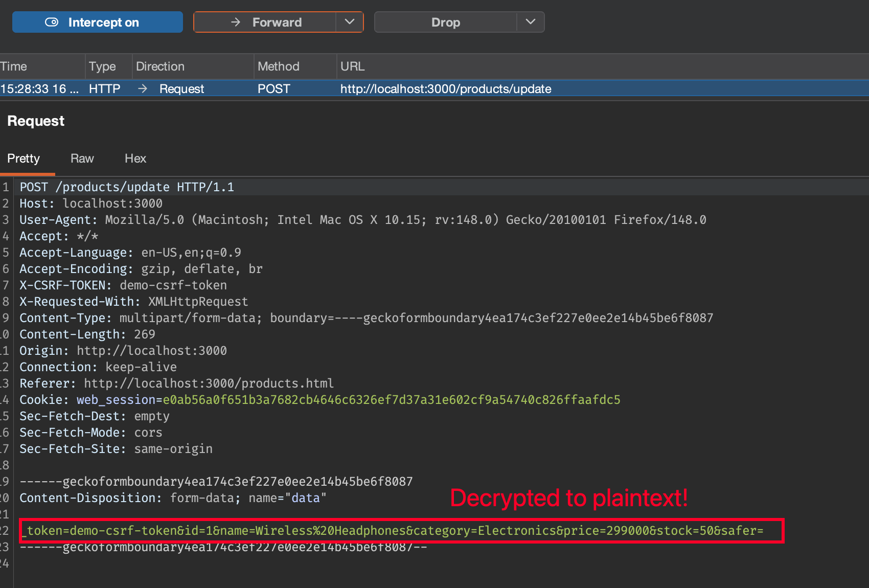Image resolution: width=869 pixels, height=588 pixels.
Task: Sort by the Time column header
Action: 14,66
